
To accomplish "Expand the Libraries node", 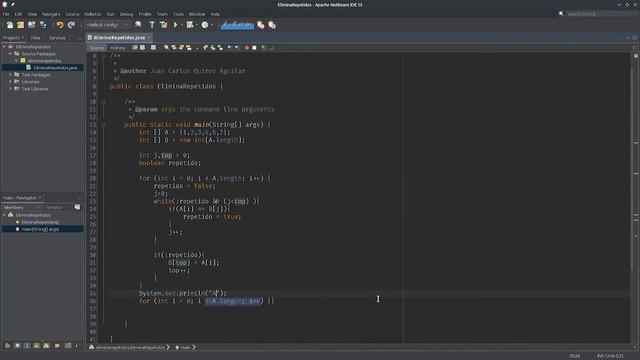I will [10, 82].
